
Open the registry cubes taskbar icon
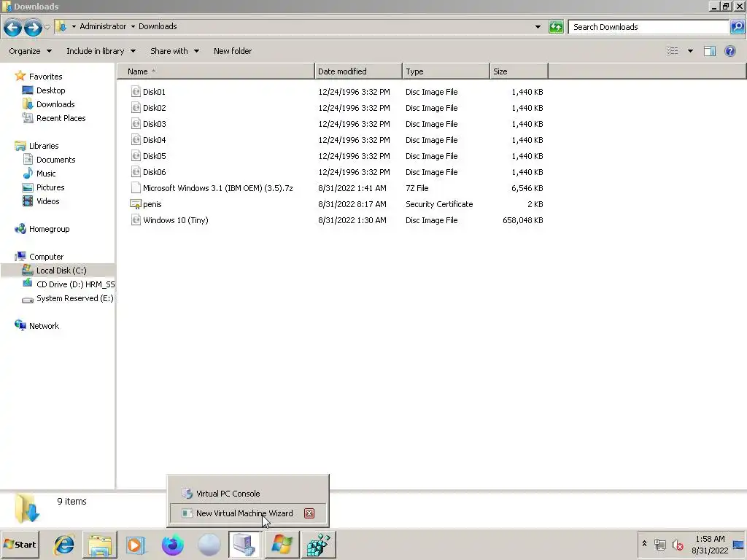click(x=318, y=545)
